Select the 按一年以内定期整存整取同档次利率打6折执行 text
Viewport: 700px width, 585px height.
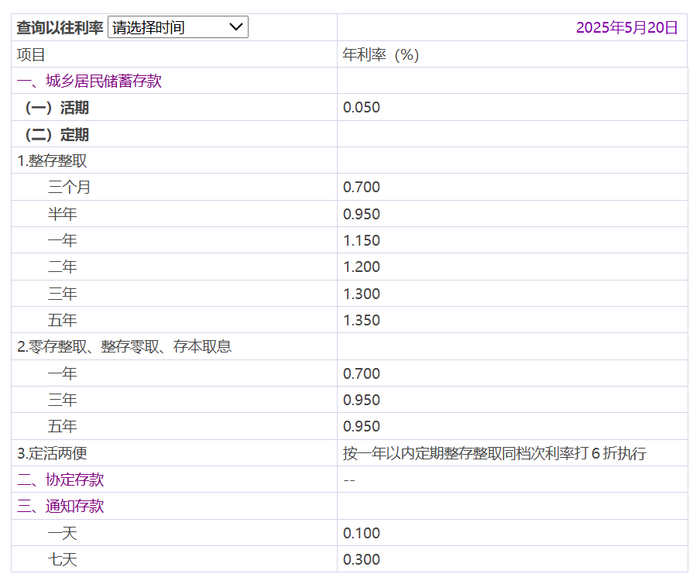[494, 453]
